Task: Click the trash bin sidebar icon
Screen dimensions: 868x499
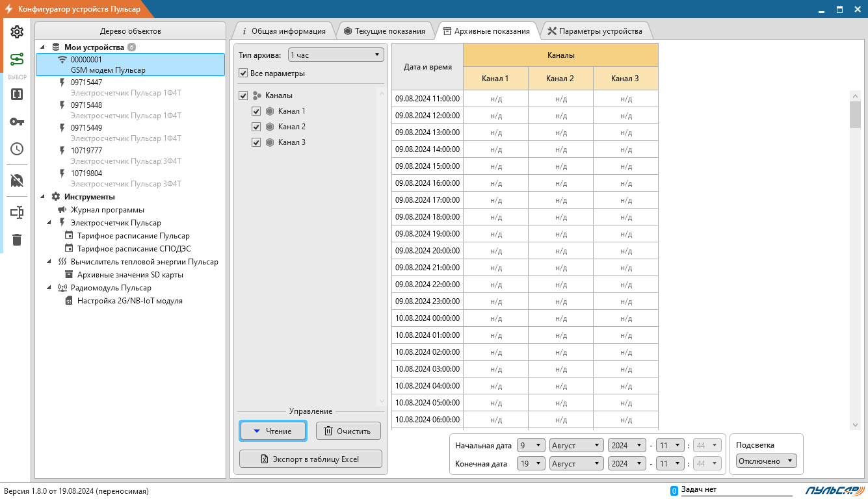Action: (x=17, y=240)
